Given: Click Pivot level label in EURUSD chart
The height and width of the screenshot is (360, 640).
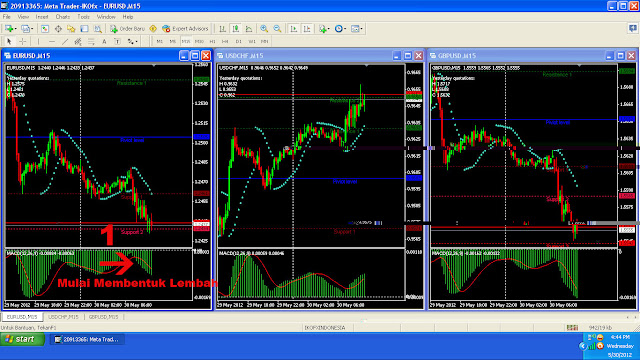Looking at the screenshot, I should [132, 140].
